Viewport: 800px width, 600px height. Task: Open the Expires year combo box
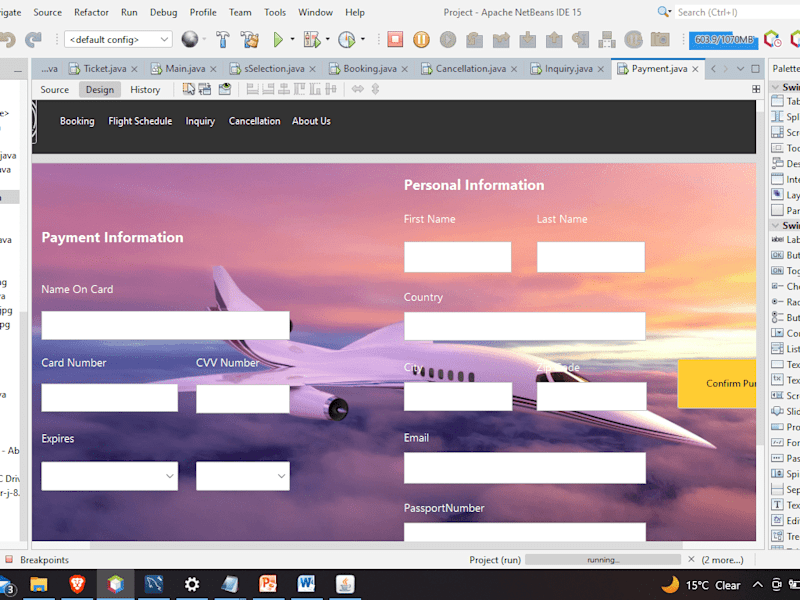243,476
